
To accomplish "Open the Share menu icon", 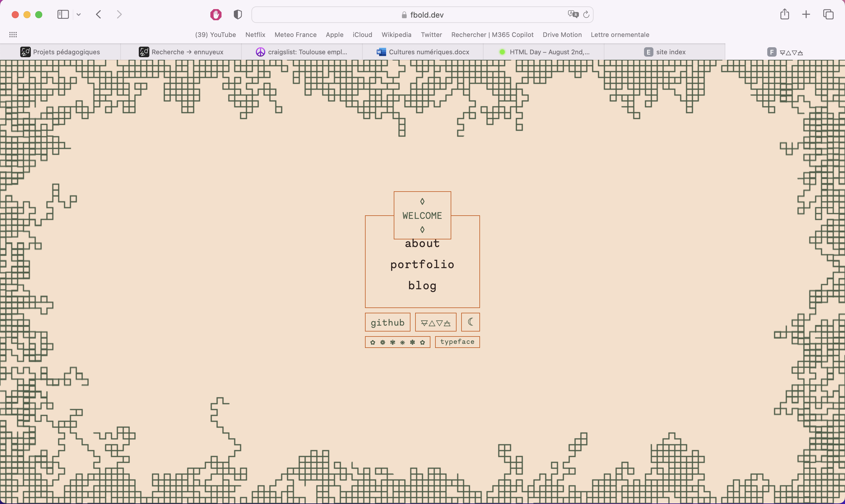I will (x=785, y=14).
